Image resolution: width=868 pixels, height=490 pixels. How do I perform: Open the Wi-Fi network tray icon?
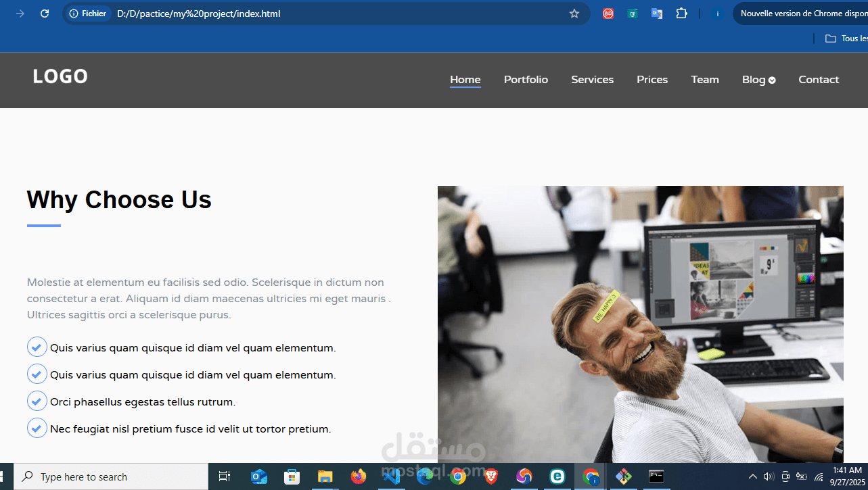coord(819,476)
